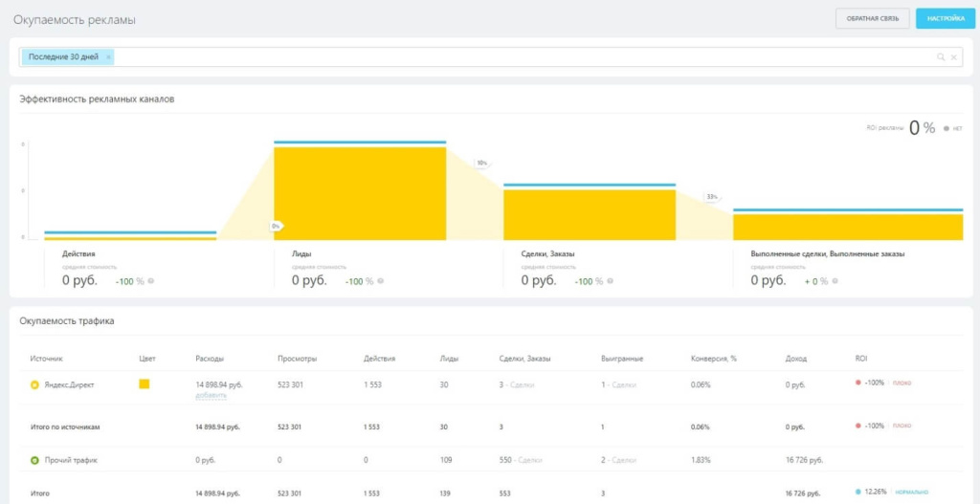Open the Настройка settings button
The width and height of the screenshot is (980, 504).
[x=944, y=18]
